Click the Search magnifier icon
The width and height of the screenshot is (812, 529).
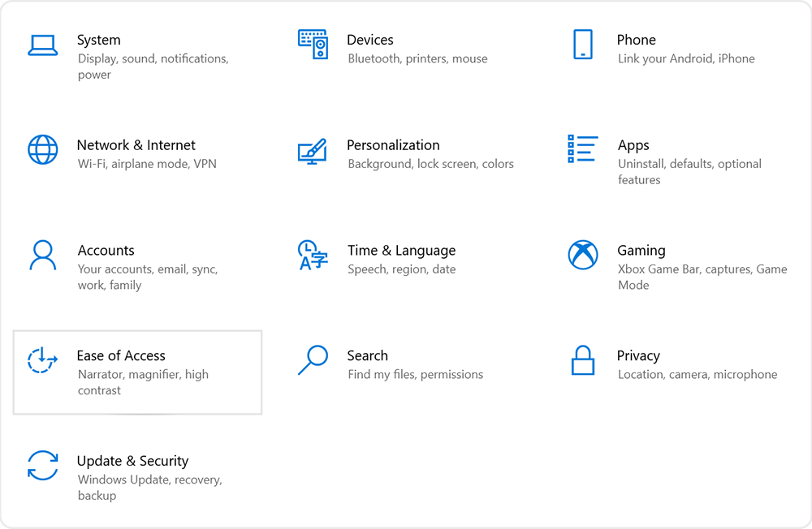[314, 361]
